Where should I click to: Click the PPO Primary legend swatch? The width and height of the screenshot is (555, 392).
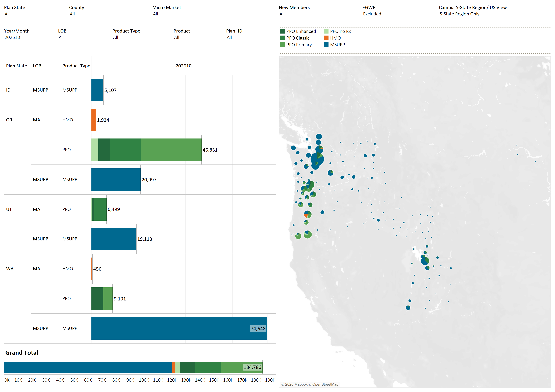click(x=282, y=45)
